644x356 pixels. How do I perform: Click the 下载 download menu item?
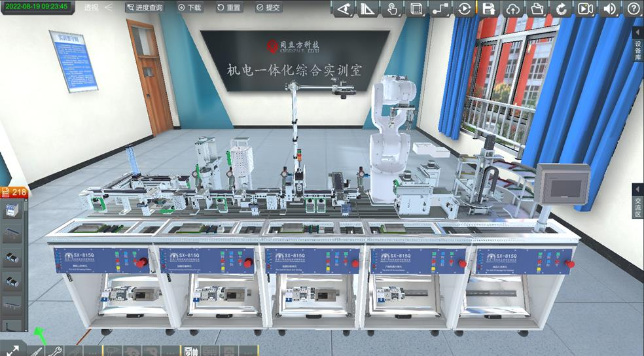(x=190, y=8)
